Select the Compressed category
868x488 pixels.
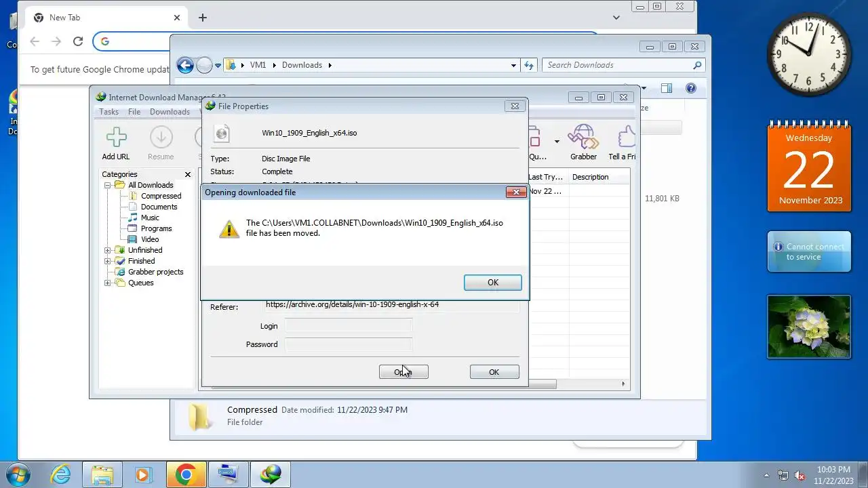[161, 196]
